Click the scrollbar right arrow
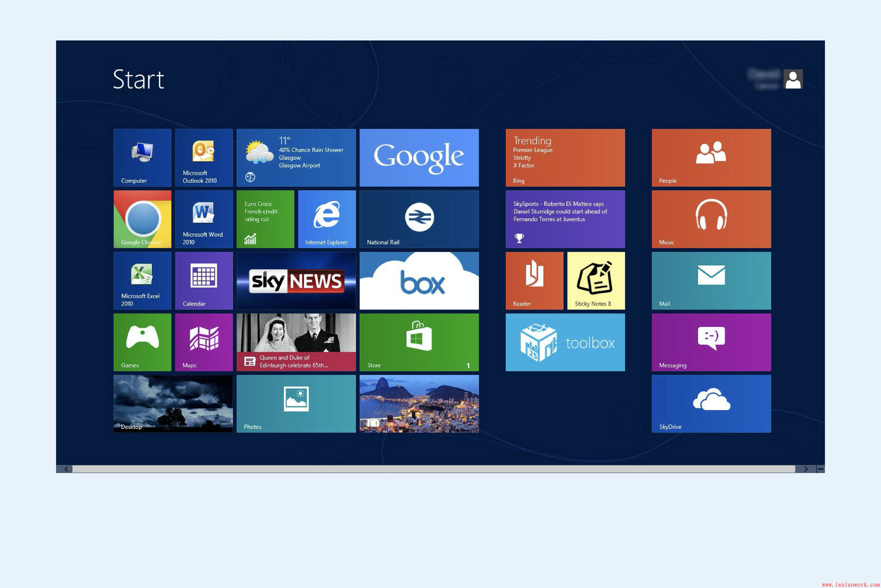 pos(806,469)
